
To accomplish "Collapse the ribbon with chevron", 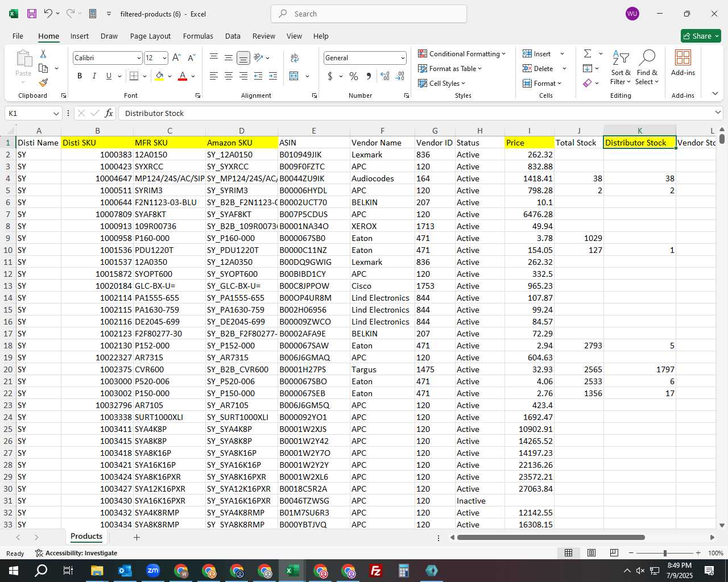I will pyautogui.click(x=715, y=94).
